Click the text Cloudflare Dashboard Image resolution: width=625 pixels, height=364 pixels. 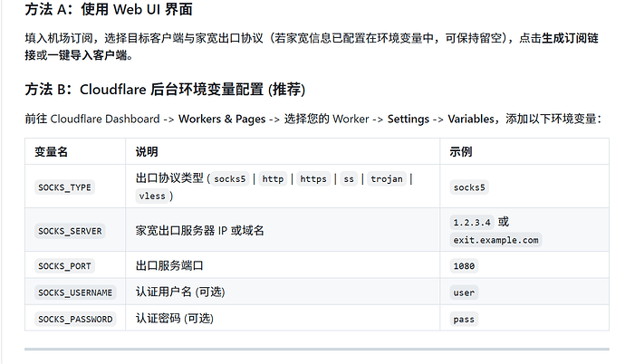[105, 120]
